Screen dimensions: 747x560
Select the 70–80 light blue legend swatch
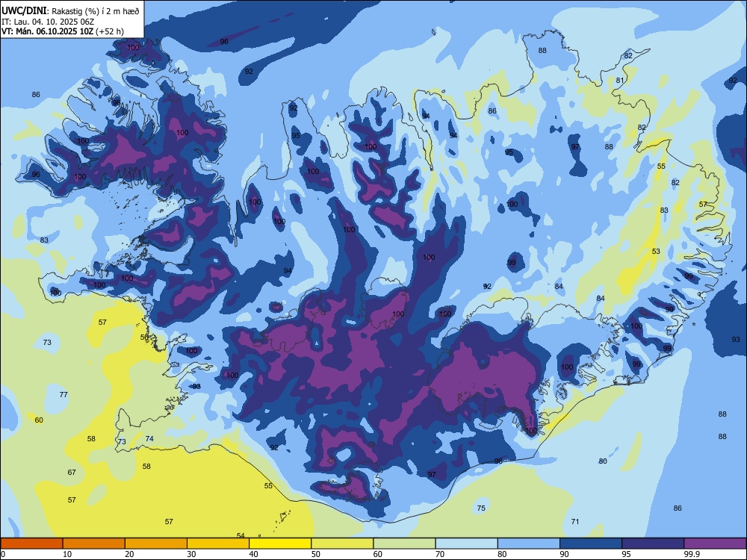click(466, 544)
